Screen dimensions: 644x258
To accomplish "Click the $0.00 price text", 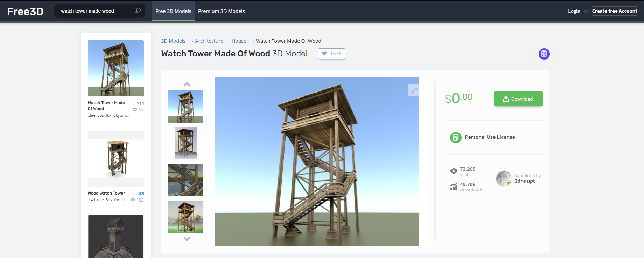I will [x=459, y=98].
